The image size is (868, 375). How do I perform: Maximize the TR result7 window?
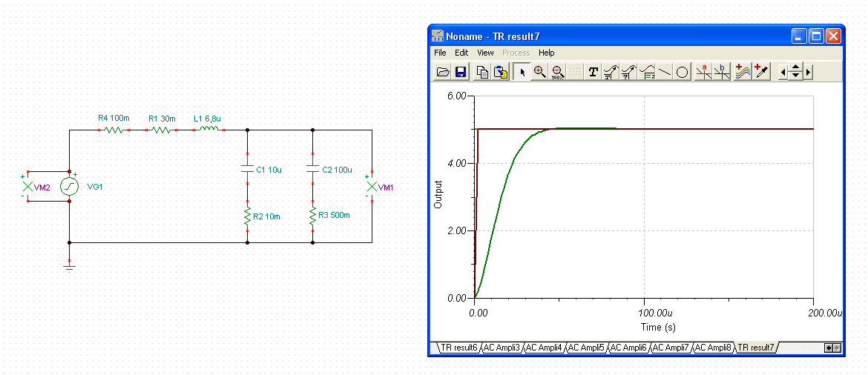[816, 36]
